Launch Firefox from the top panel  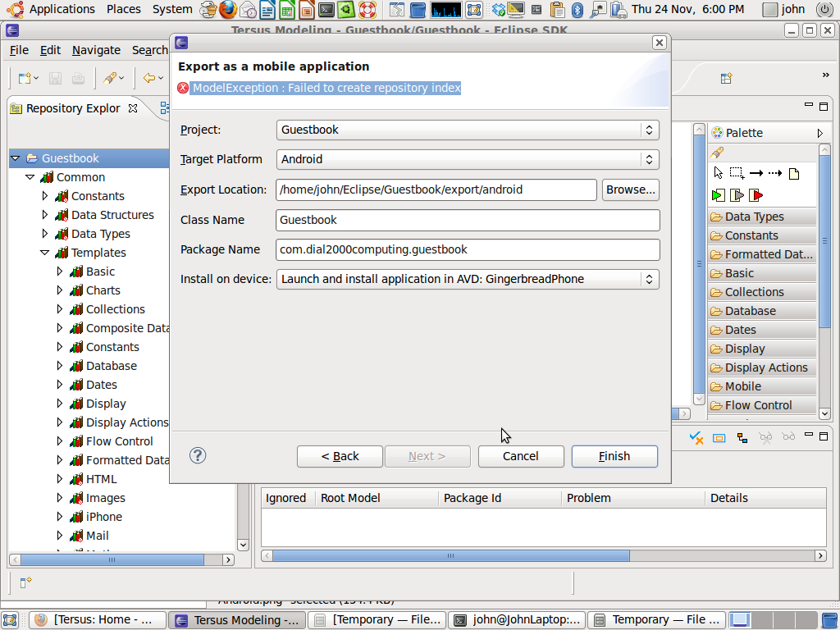[x=228, y=10]
